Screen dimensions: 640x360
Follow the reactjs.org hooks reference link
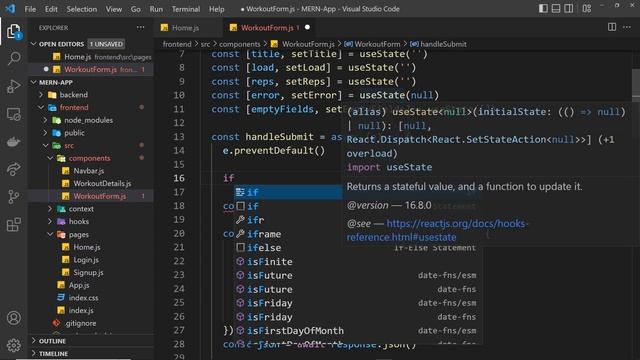click(437, 230)
